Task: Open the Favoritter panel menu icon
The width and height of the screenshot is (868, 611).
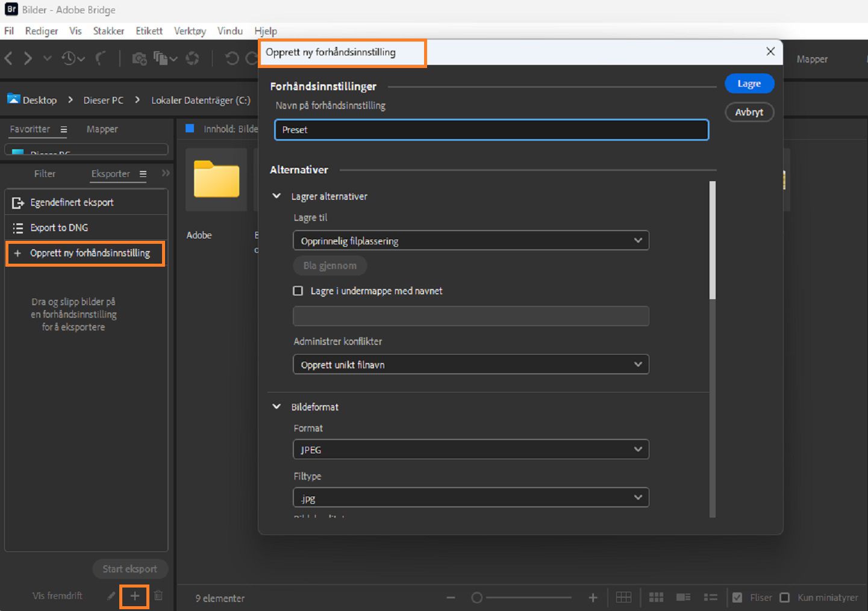Action: coord(63,129)
